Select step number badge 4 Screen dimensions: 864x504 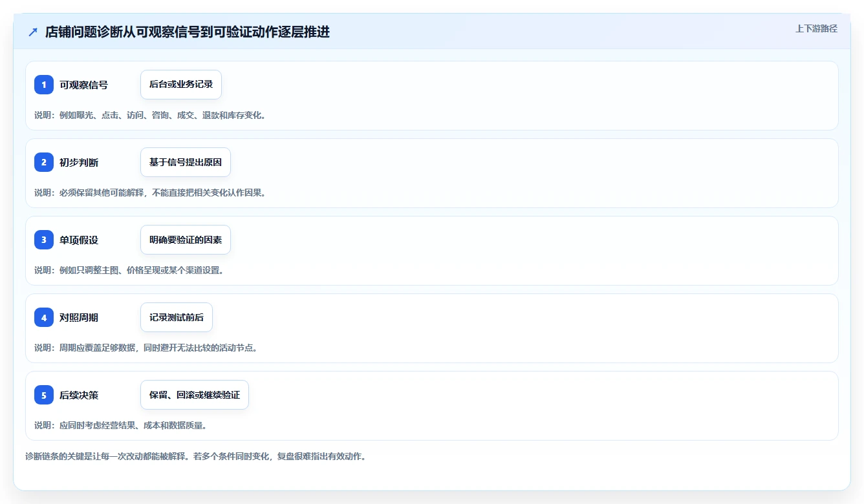coord(44,317)
